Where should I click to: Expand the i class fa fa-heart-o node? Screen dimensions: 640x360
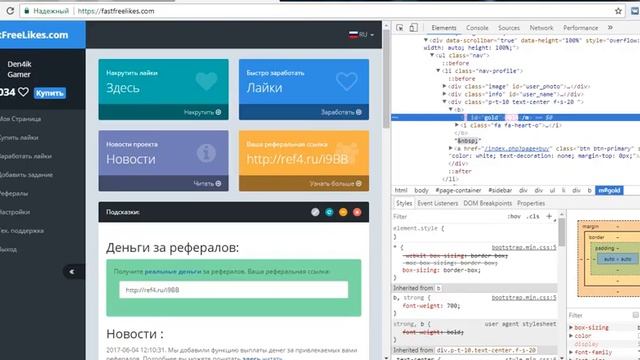click(x=457, y=125)
